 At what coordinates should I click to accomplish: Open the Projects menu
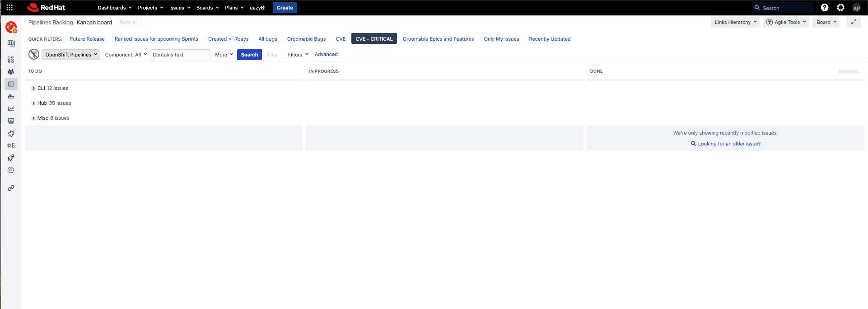coord(150,8)
